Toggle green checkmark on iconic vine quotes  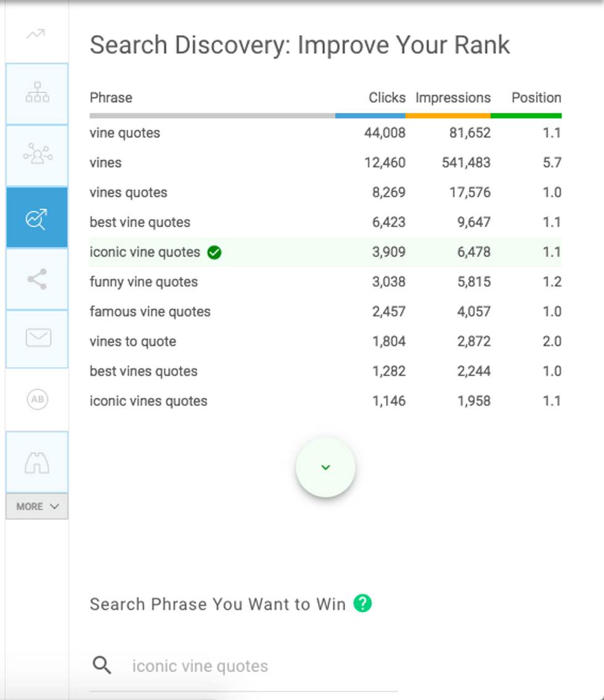[214, 252]
